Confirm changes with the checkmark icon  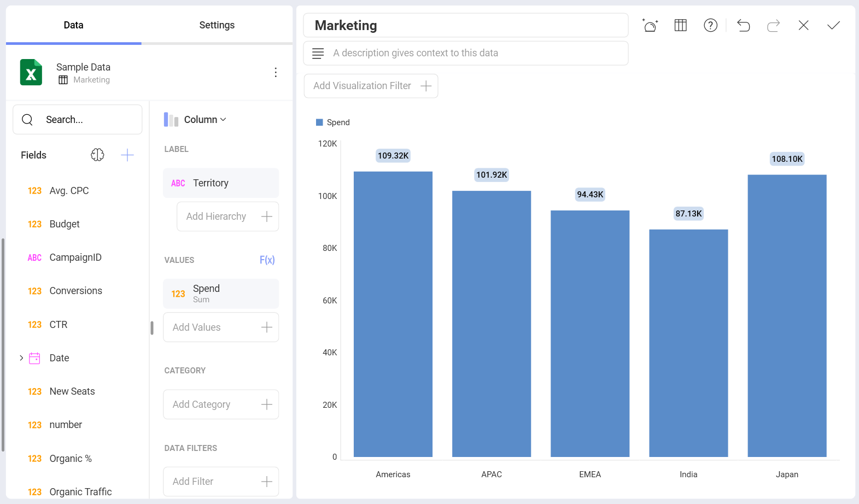tap(833, 25)
